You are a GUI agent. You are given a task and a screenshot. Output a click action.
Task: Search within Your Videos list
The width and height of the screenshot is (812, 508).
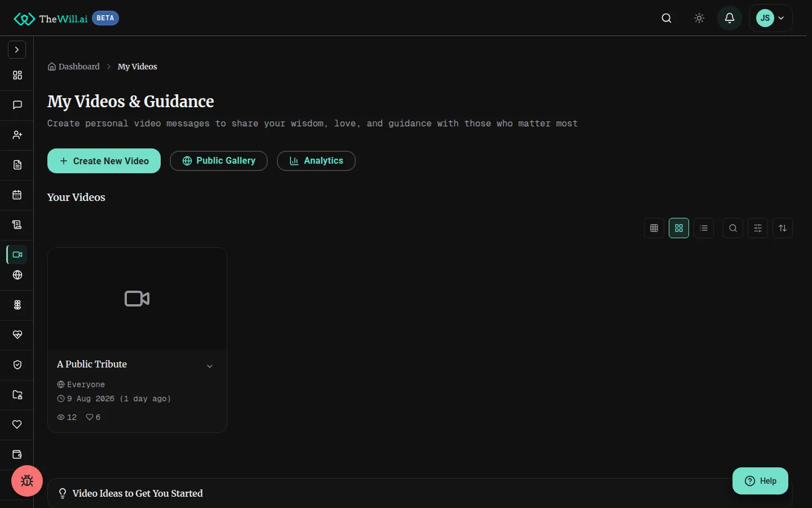pyautogui.click(x=733, y=228)
